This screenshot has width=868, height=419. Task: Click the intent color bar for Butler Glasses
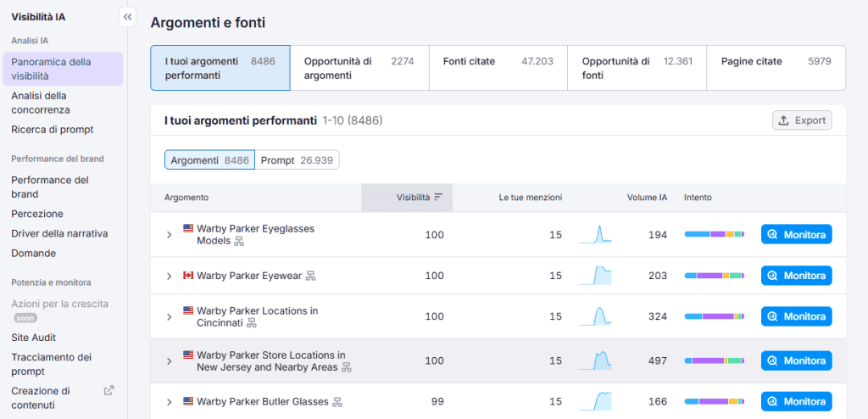[x=715, y=401]
